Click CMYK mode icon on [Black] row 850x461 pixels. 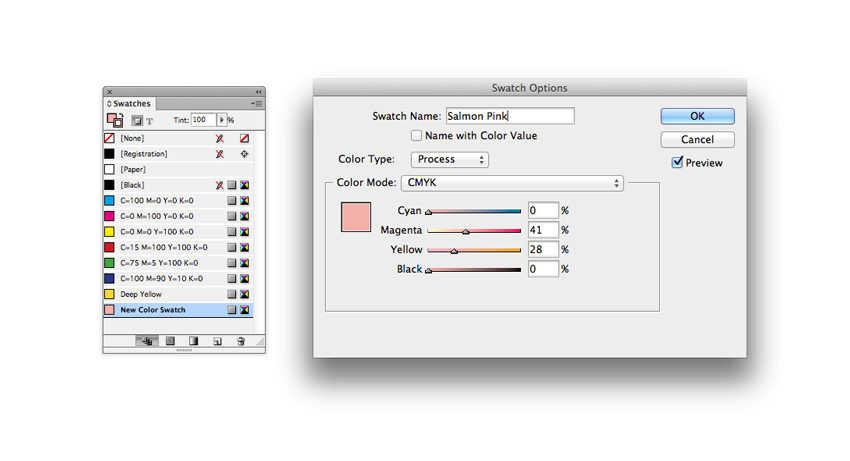coord(244,185)
